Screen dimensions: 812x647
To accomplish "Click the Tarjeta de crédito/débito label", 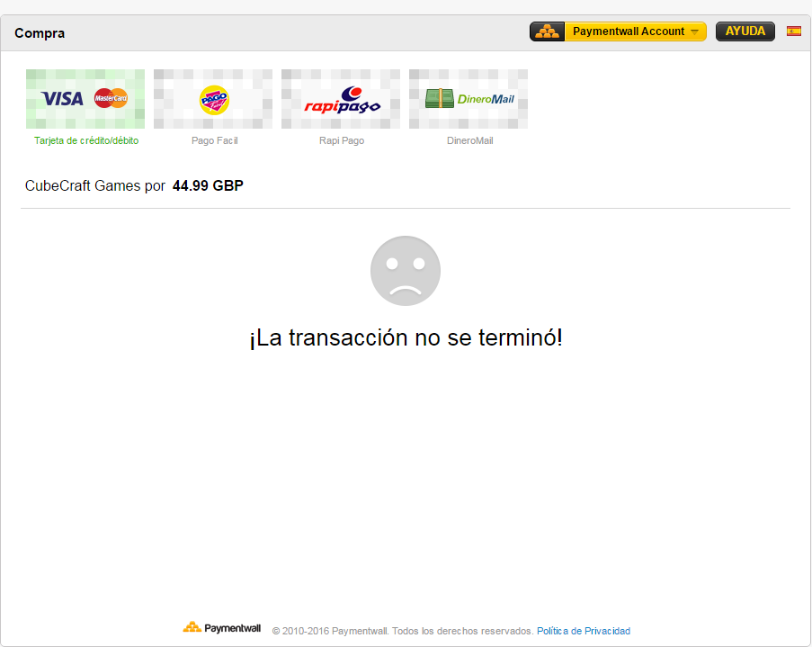I will (86, 140).
